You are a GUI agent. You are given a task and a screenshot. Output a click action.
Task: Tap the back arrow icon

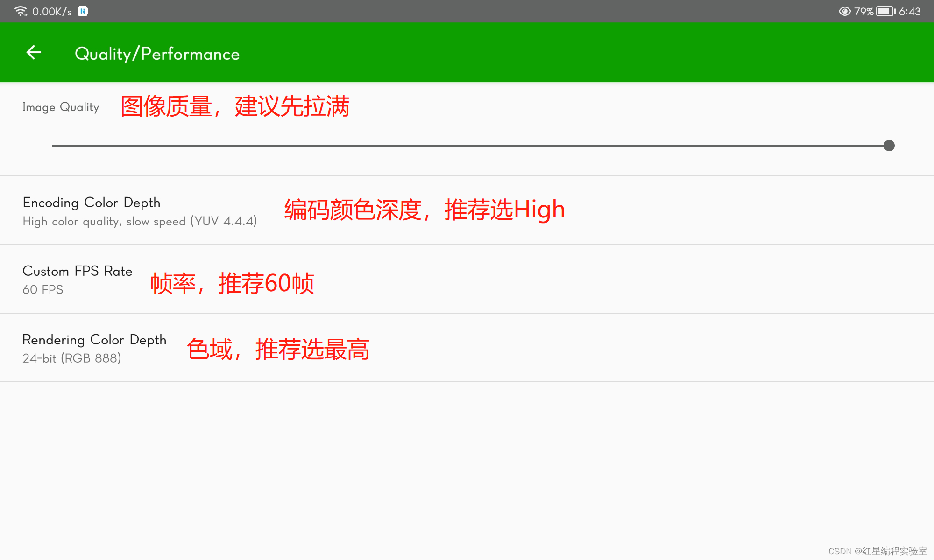[34, 52]
